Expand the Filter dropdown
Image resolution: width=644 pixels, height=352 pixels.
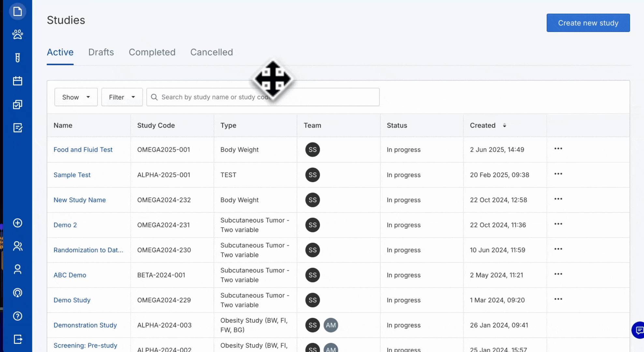tap(122, 97)
